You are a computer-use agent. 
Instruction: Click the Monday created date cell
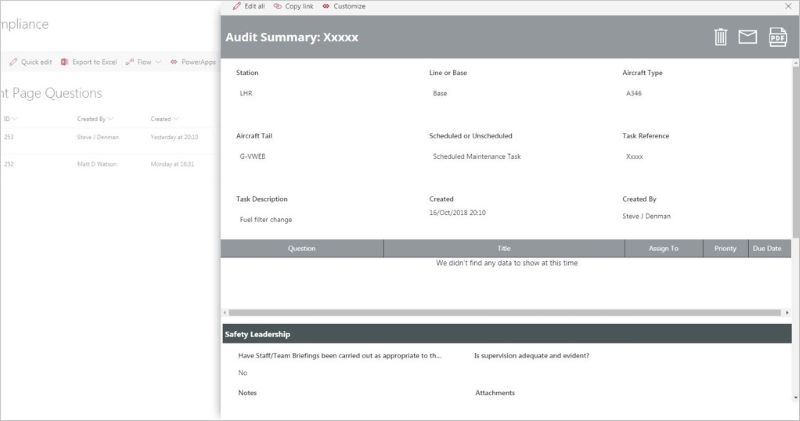pyautogui.click(x=172, y=164)
